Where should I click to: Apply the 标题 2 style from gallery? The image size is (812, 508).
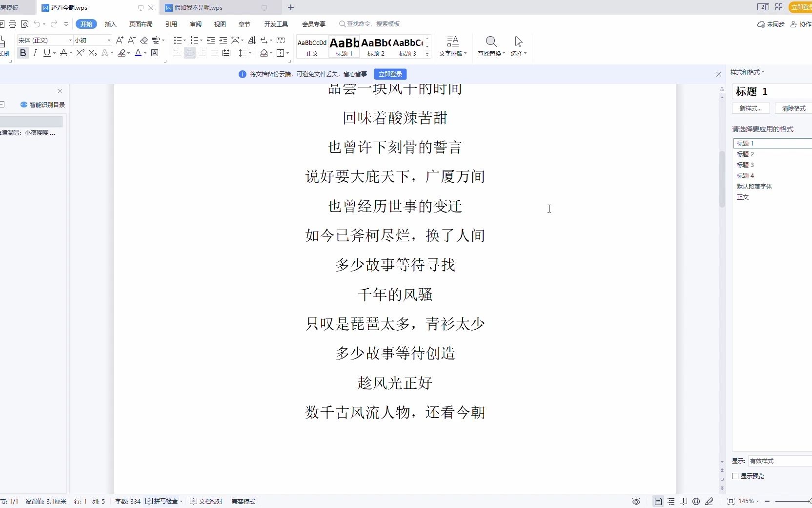point(376,46)
